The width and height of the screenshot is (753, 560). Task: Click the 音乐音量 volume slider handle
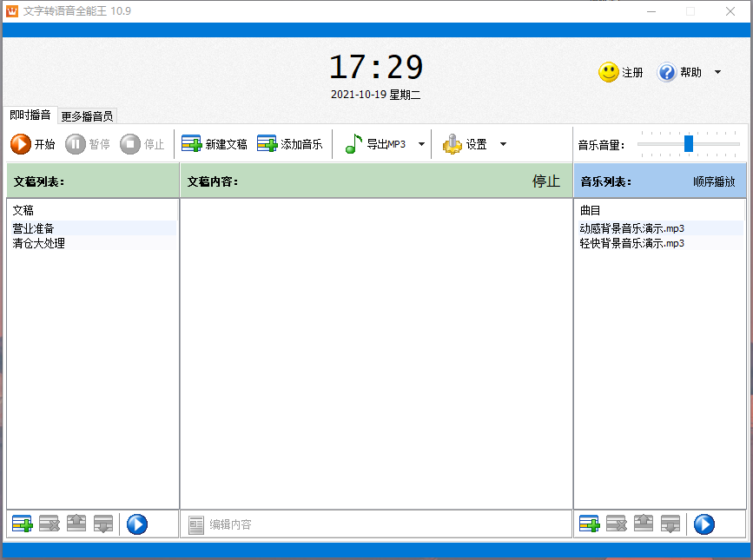(689, 143)
